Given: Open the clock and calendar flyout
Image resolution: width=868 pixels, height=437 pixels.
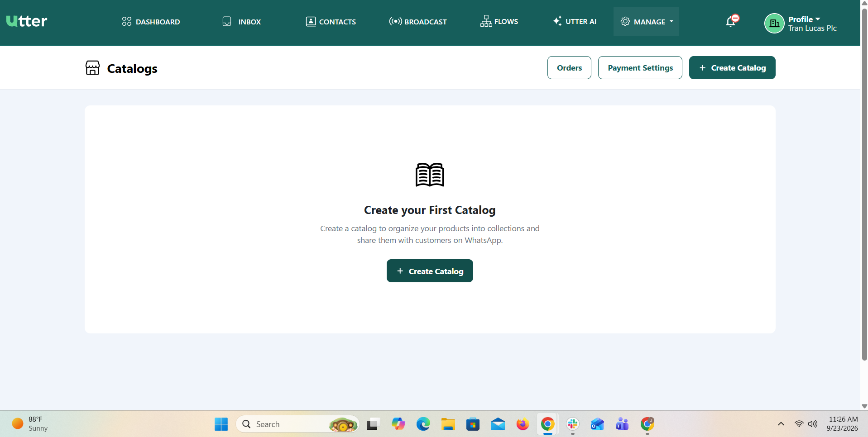Looking at the screenshot, I should point(843,424).
